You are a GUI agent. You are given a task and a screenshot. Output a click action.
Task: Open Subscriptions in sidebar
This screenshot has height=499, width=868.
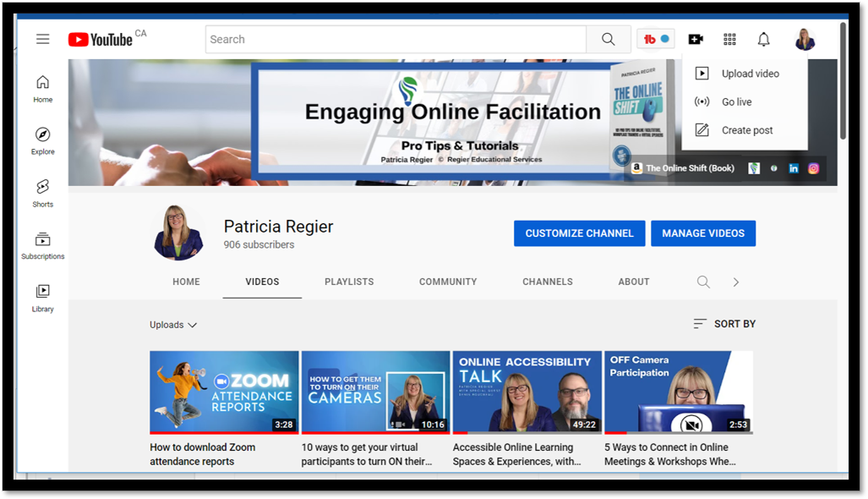[42, 246]
